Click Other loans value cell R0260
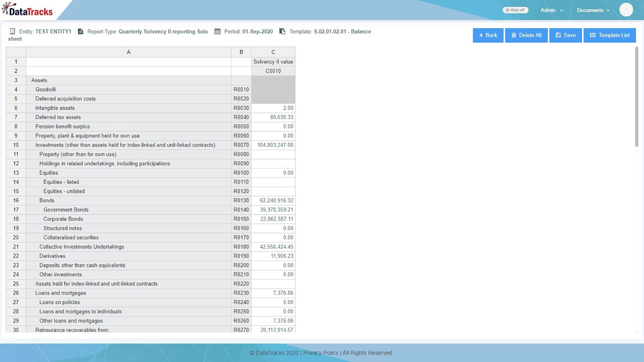644x362 pixels. 273,321
